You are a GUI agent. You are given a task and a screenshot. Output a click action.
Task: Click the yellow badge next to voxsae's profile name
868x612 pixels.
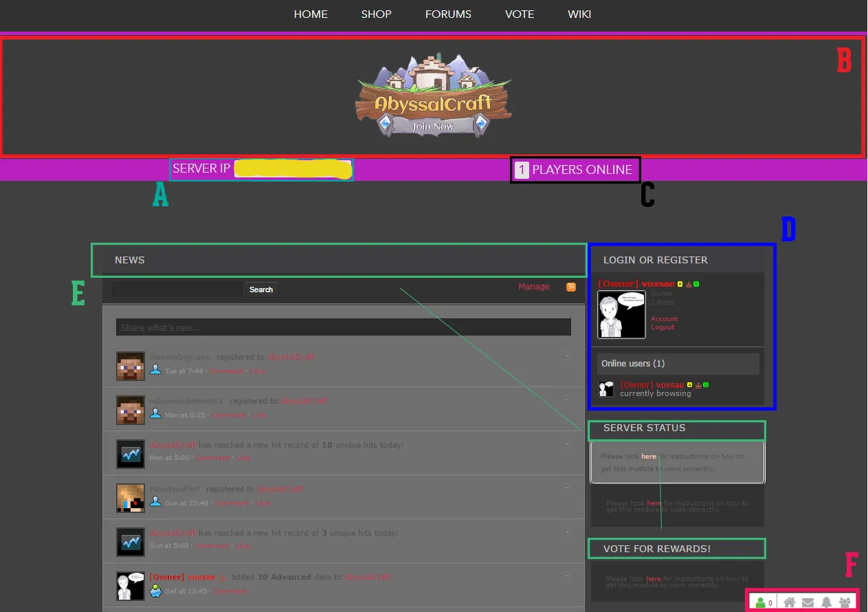(x=680, y=284)
